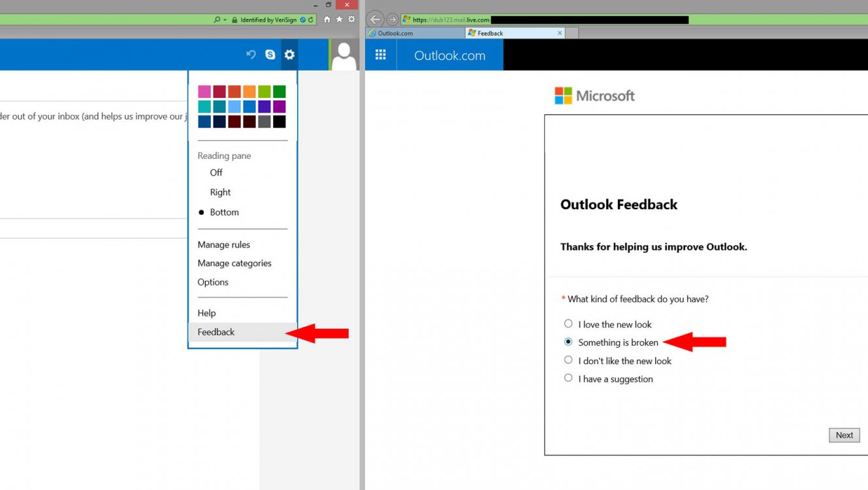Open the app launcher grid icon
Screen dimensions: 868x490
[381, 55]
